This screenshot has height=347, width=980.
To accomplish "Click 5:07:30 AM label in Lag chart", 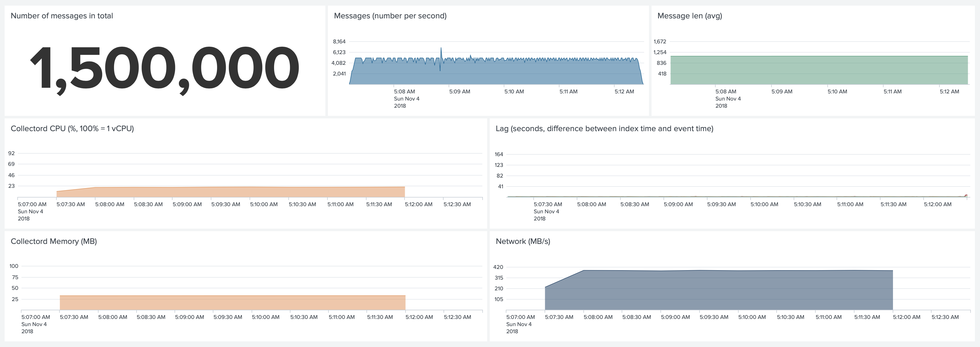I will click(548, 204).
